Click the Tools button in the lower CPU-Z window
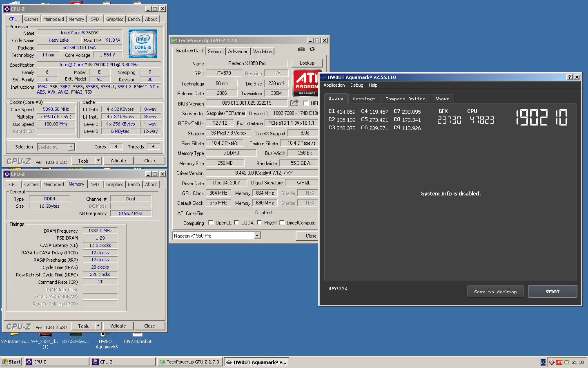 (x=83, y=326)
